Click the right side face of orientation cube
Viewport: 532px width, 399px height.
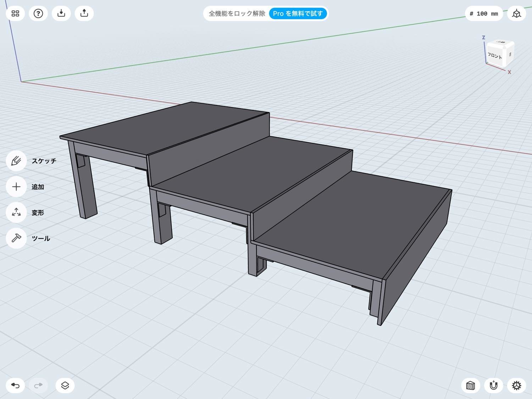click(x=510, y=54)
